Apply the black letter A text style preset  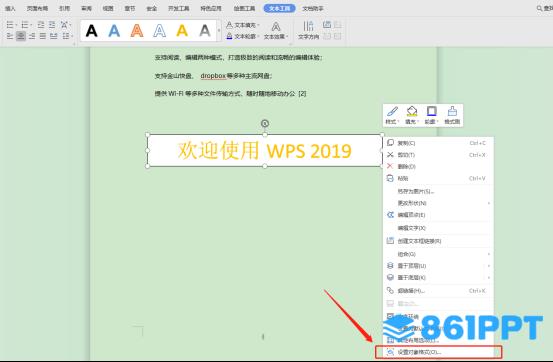(x=91, y=31)
